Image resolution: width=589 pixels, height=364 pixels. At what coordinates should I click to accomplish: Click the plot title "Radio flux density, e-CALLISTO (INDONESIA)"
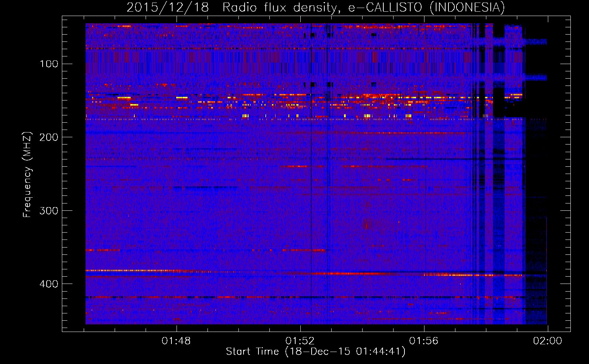(x=364, y=7)
